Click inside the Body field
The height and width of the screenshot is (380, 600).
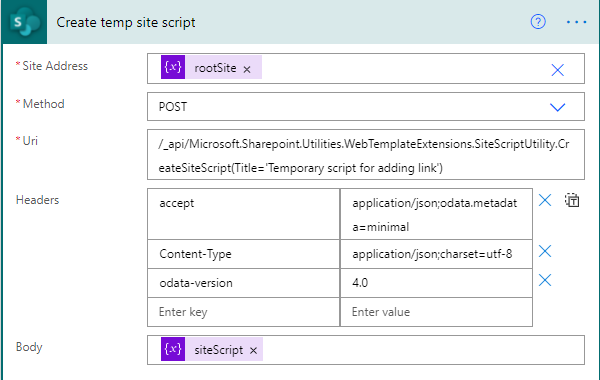pyautogui.click(x=366, y=350)
